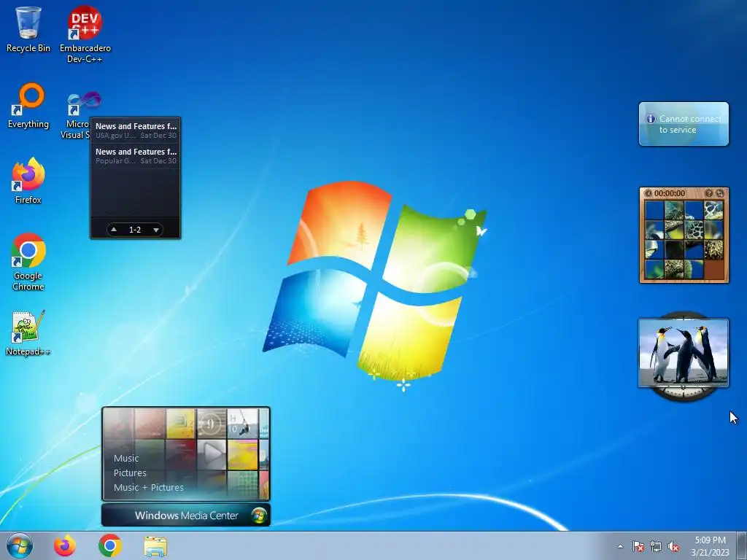Open Windows Media Center from its gadget bar
Screen dimensions: 747x560
click(186, 516)
